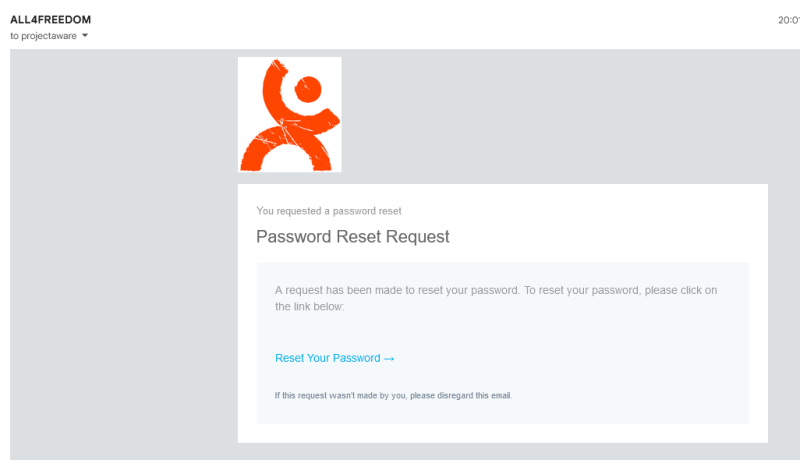
Task: Select the 'to projectaware' recipient text
Action: [43, 36]
